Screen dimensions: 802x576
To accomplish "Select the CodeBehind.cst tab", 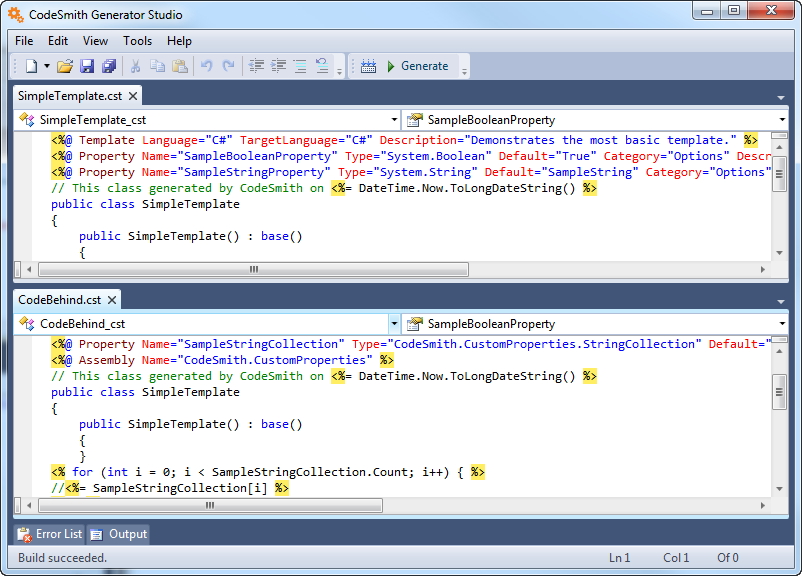I will [60, 300].
